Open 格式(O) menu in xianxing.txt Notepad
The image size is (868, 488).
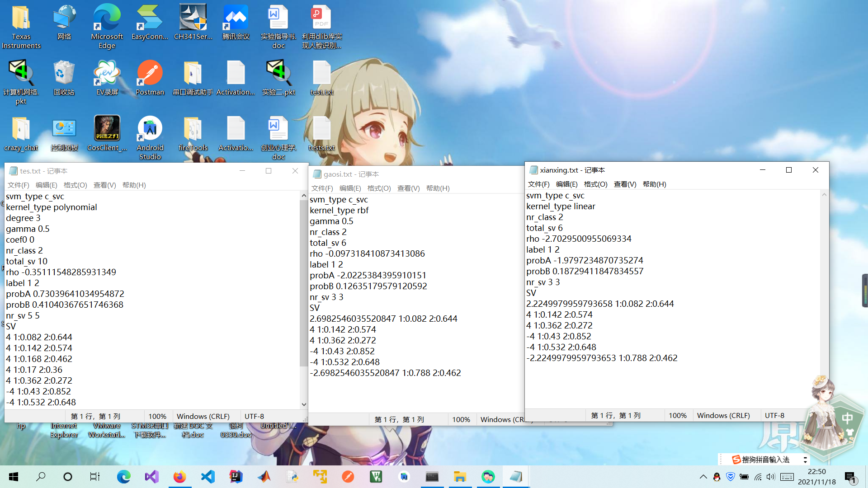(595, 184)
